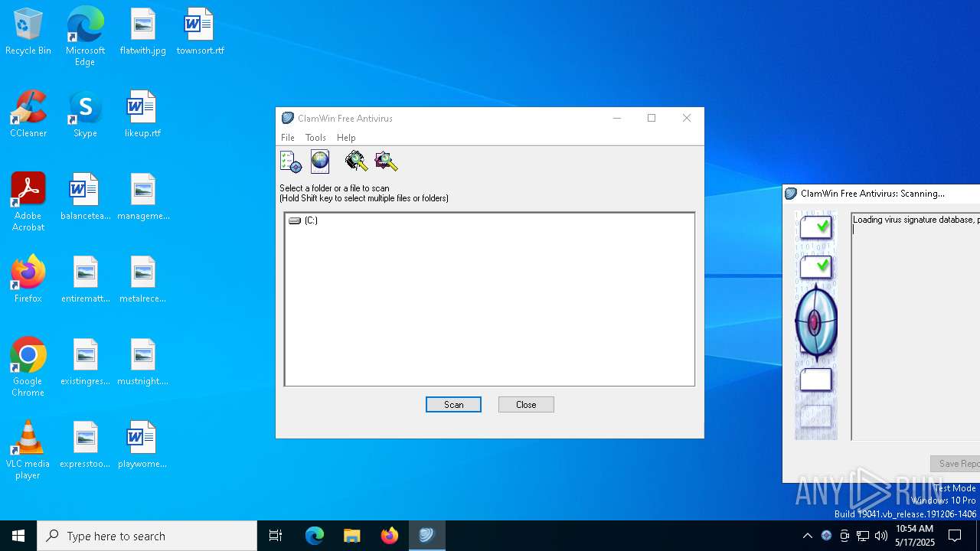
Task: Click the Save Report button in the Scanning window
Action: coord(955,464)
